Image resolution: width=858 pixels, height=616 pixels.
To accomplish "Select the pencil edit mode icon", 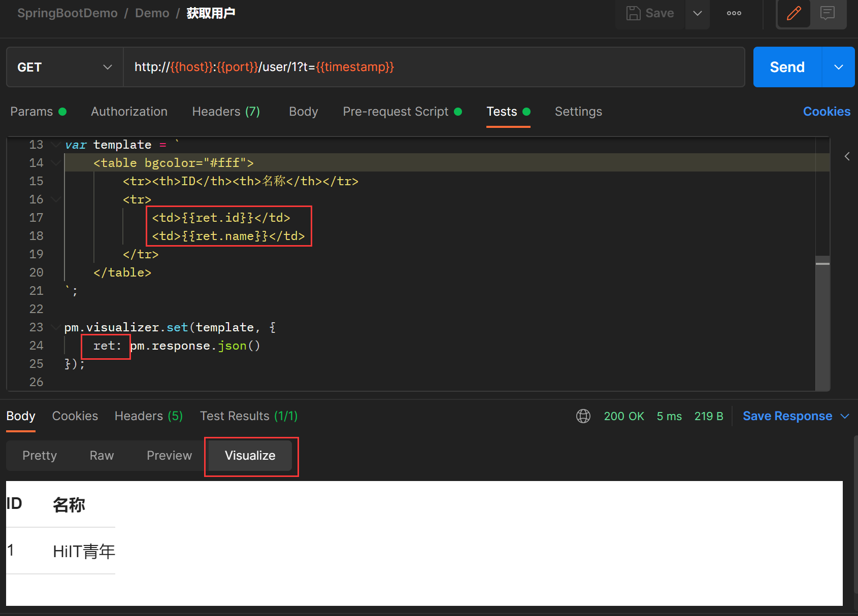I will coord(794,13).
